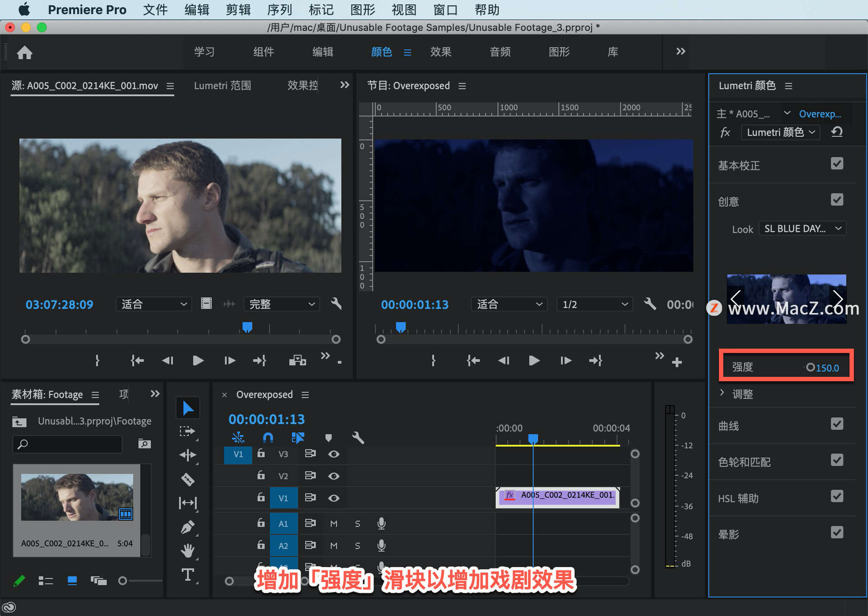Expand the 调整 section
The width and height of the screenshot is (868, 616).
722,393
